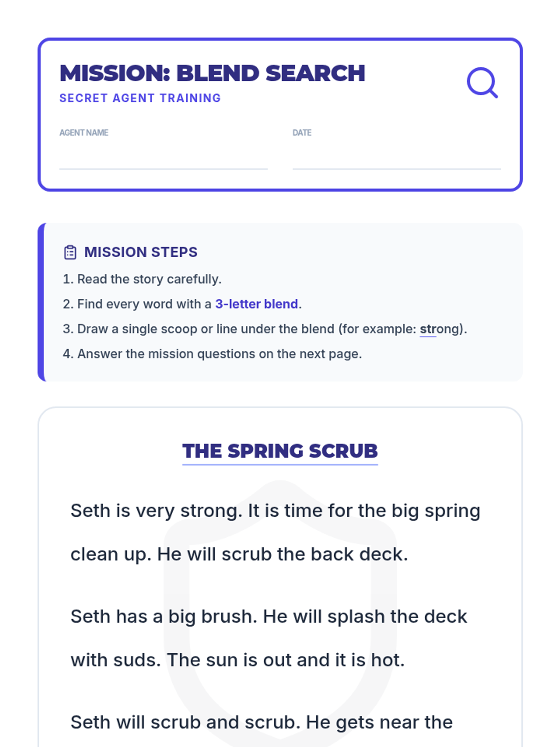560x747 pixels.
Task: Click the word 'brush' in second paragraph
Action: [229, 616]
